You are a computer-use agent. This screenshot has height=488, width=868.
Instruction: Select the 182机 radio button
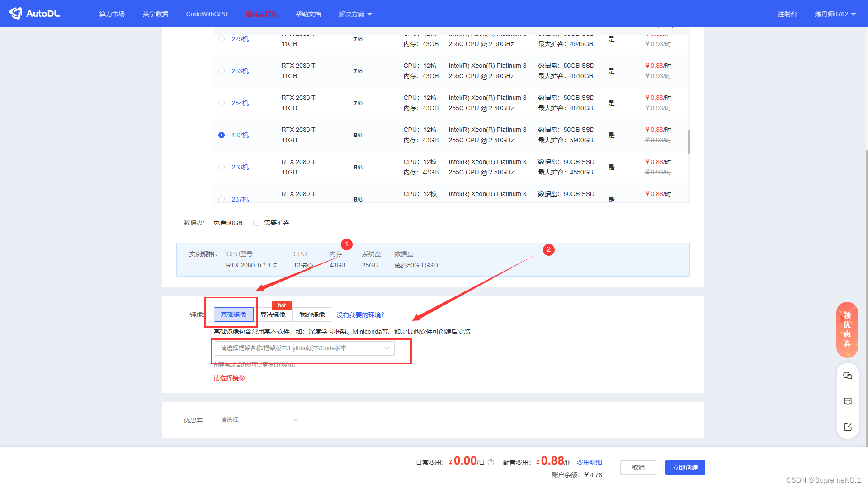tap(222, 135)
